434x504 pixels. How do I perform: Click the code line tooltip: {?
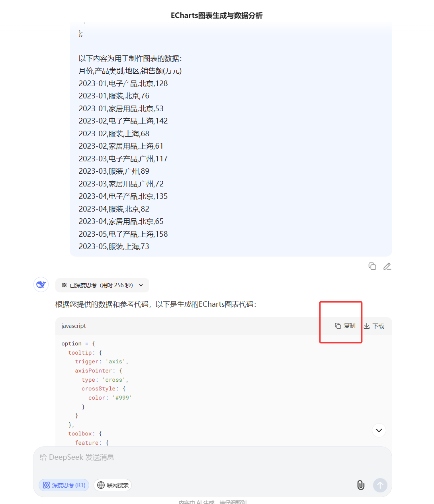(x=85, y=353)
